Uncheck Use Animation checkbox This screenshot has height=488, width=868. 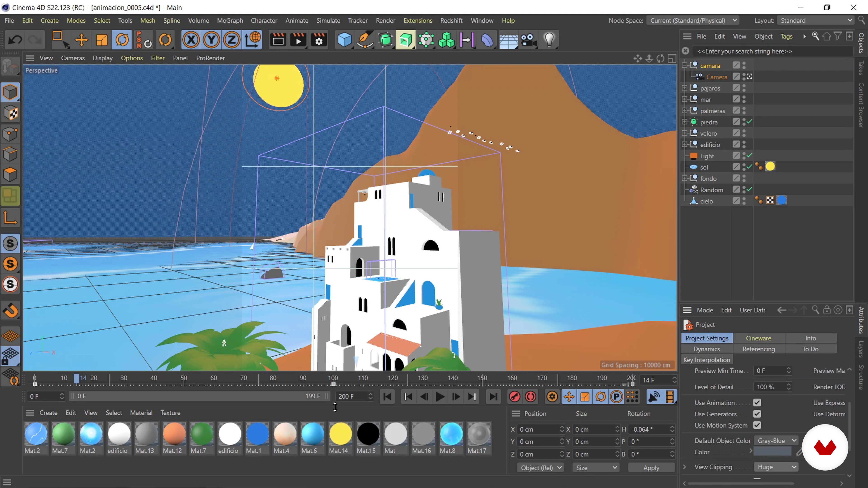757,402
